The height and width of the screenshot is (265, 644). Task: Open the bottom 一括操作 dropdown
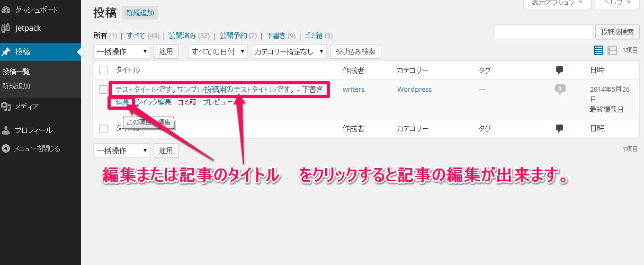click(x=122, y=151)
